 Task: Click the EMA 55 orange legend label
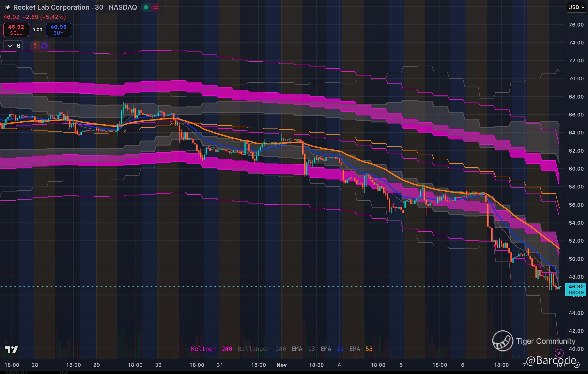[x=361, y=349]
